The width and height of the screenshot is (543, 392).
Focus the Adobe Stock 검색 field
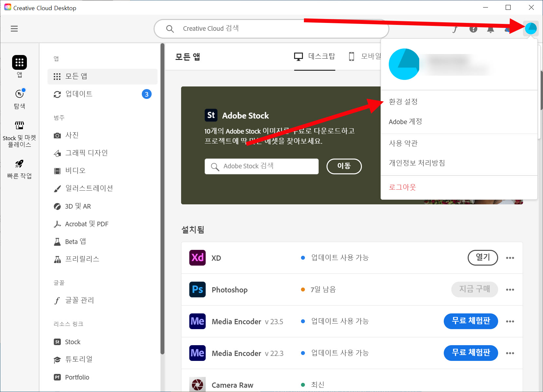coord(261,166)
